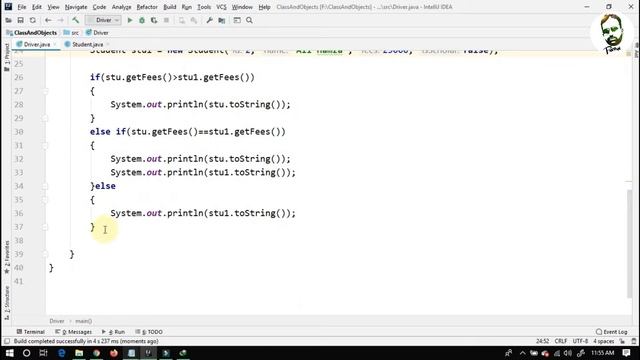This screenshot has width=640, height=360.
Task: Close the Student.java tab
Action: (x=108, y=44)
